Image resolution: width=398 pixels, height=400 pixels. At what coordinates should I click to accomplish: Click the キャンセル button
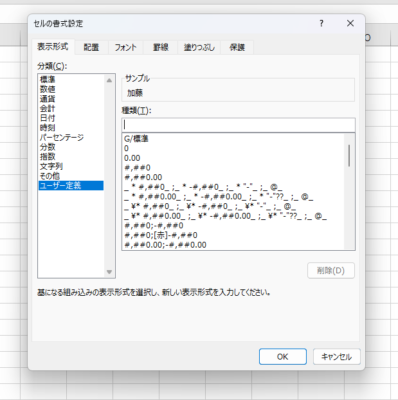click(x=337, y=357)
